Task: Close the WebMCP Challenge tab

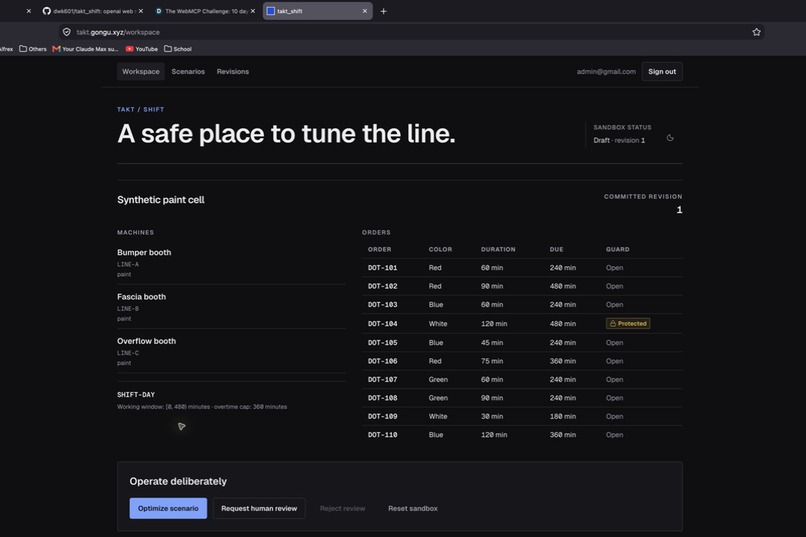Action: click(252, 11)
